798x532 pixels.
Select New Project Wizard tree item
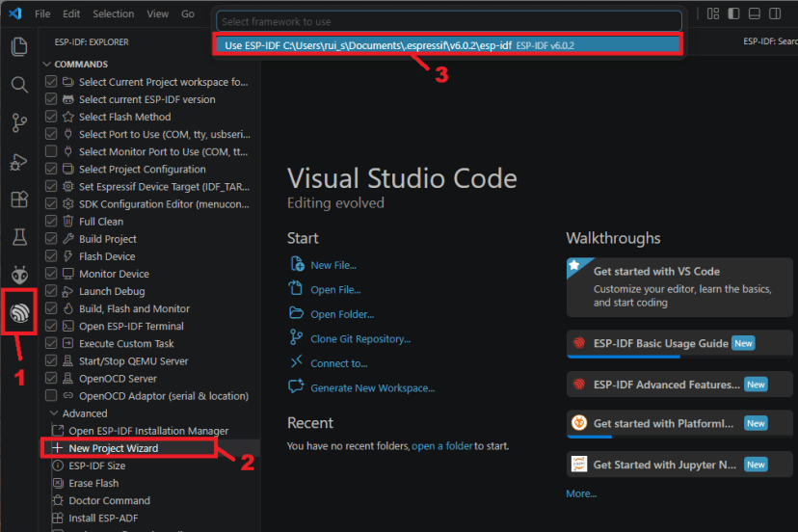(150, 448)
